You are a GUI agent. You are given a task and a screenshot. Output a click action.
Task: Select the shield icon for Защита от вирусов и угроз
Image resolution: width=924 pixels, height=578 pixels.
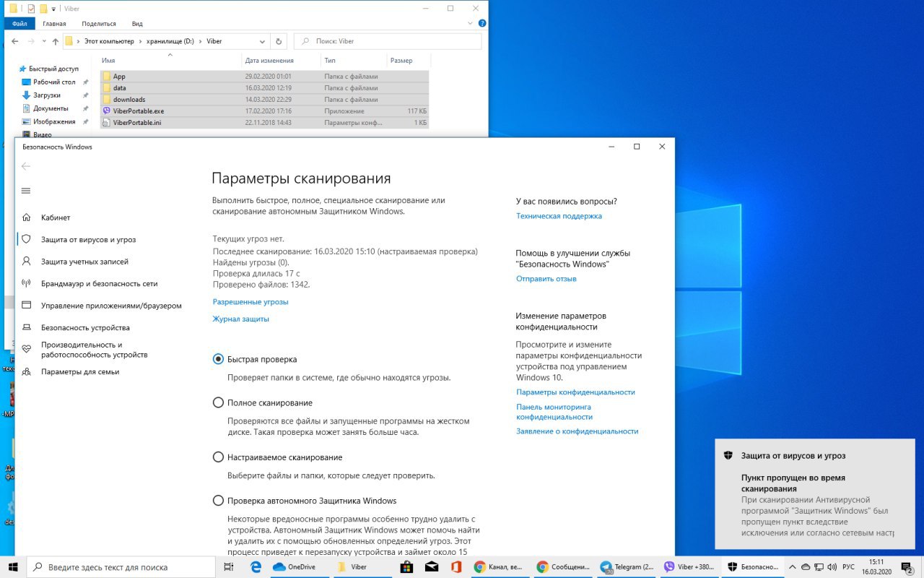(27, 239)
